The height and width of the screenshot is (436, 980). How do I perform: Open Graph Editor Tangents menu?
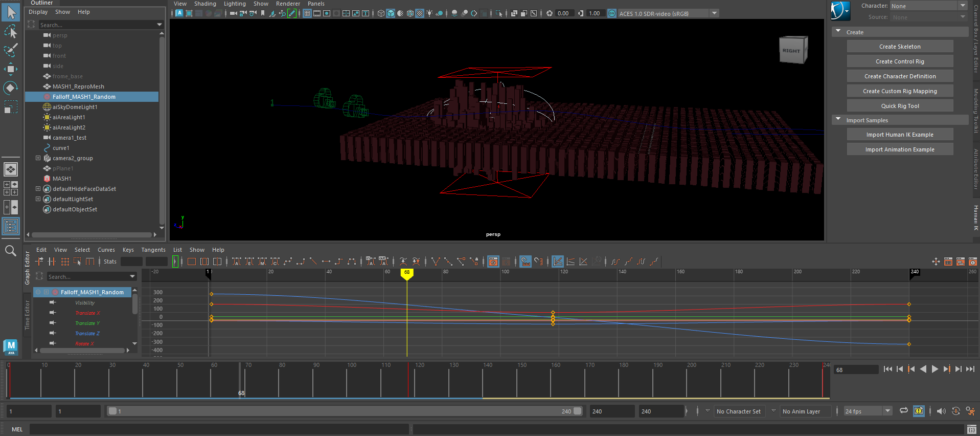[x=153, y=250]
